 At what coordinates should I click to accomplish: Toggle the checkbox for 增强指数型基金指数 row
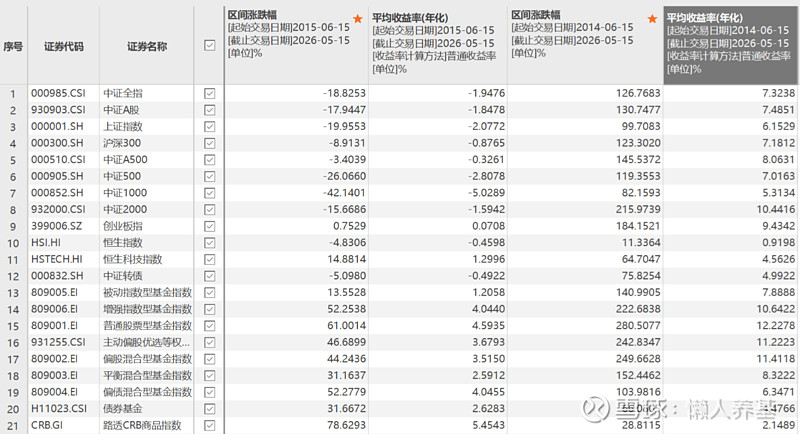tap(209, 309)
